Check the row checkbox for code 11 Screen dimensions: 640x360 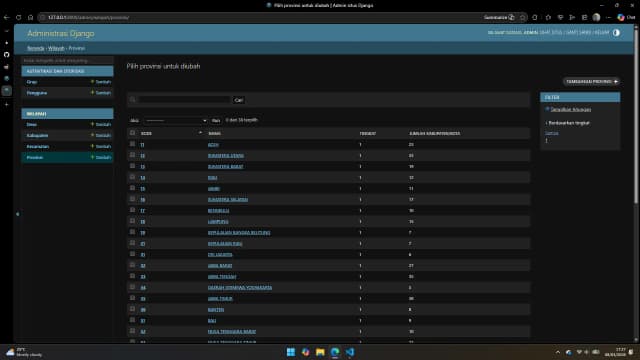tap(132, 144)
